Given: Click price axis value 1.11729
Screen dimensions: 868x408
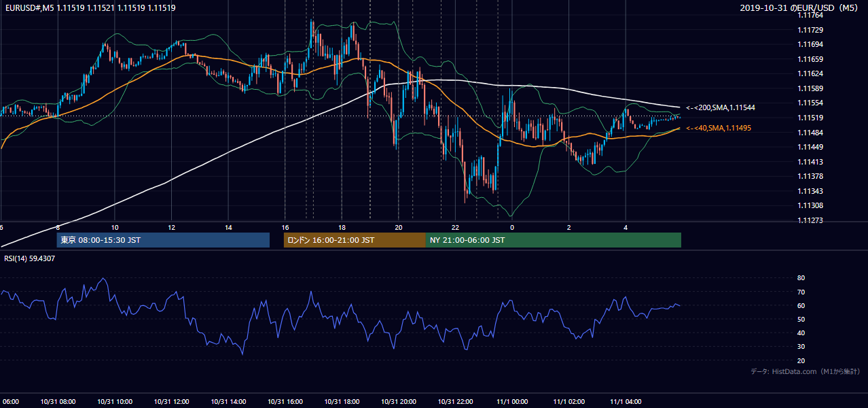Looking at the screenshot, I should pyautogui.click(x=810, y=31).
